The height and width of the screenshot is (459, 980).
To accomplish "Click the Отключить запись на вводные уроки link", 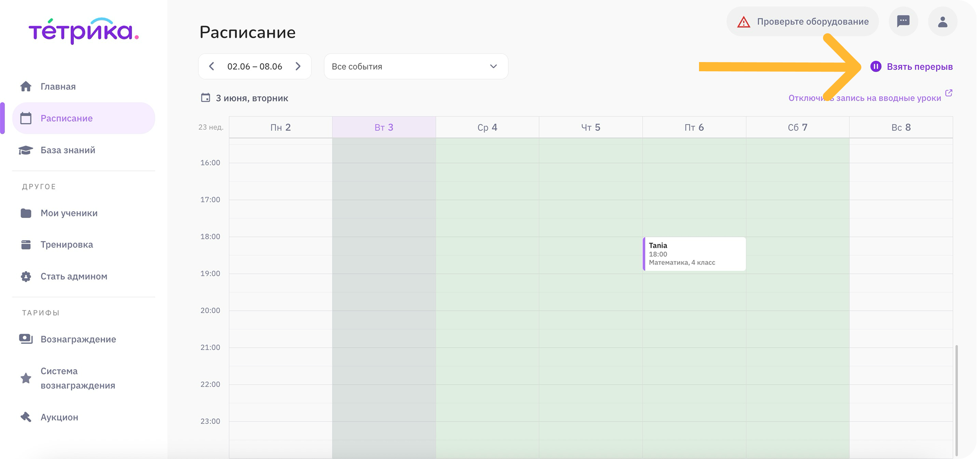I will point(864,98).
